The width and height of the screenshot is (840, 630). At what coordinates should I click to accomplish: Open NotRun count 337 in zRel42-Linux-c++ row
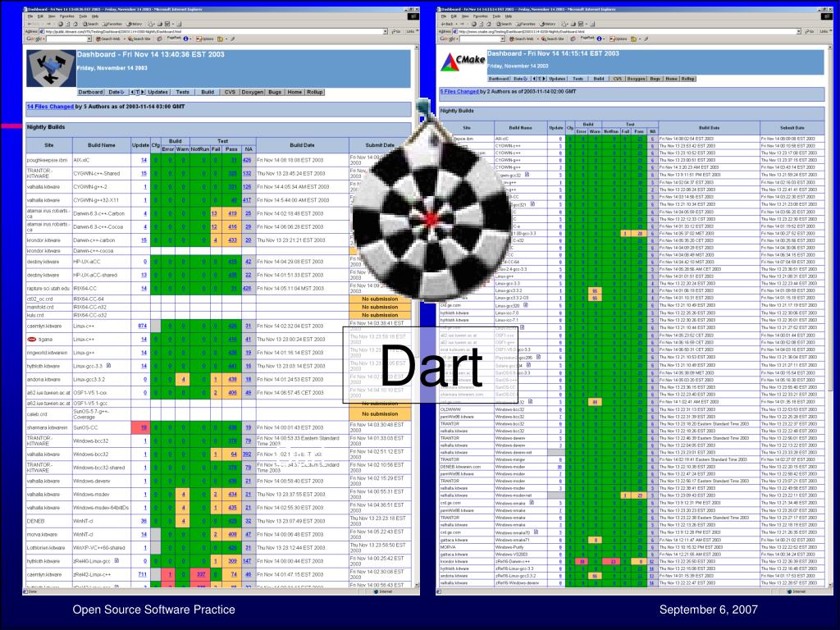pos(201,574)
